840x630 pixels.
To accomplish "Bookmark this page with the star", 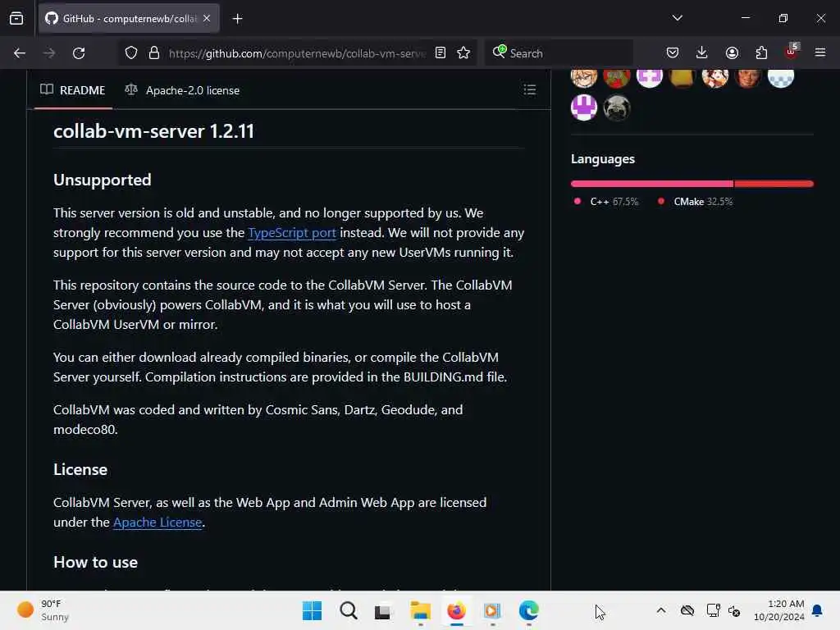I will [463, 53].
